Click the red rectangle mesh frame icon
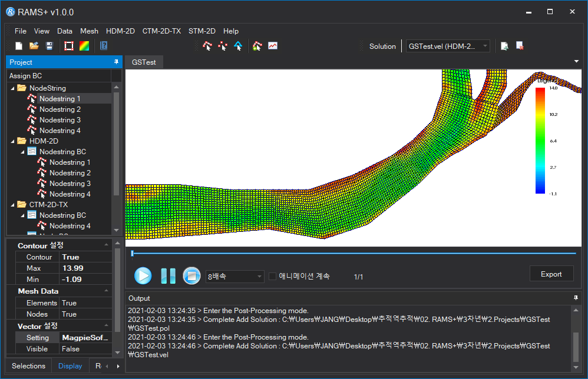Screen dimensions: 588x379 68,46
